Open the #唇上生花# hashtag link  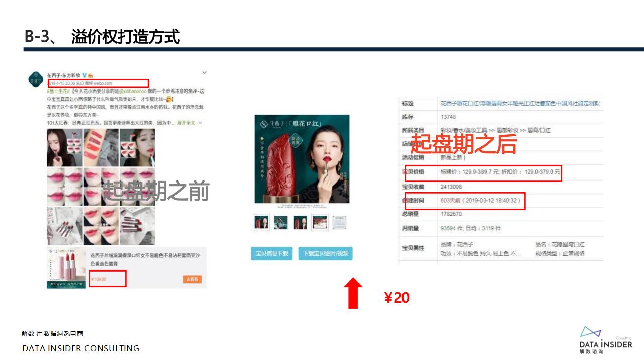coord(58,92)
